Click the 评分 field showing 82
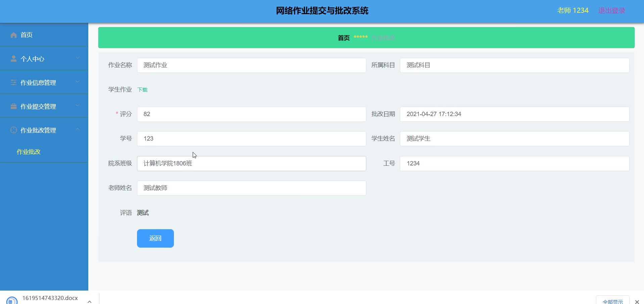The image size is (644, 304). click(251, 114)
